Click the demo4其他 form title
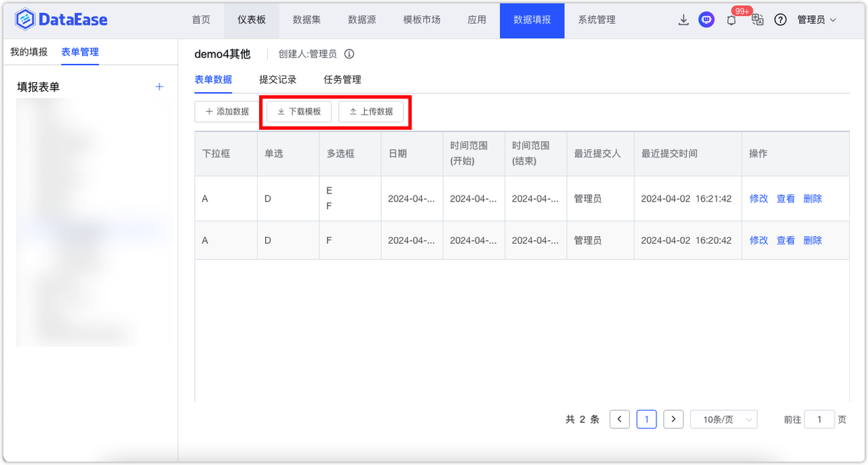 point(222,54)
